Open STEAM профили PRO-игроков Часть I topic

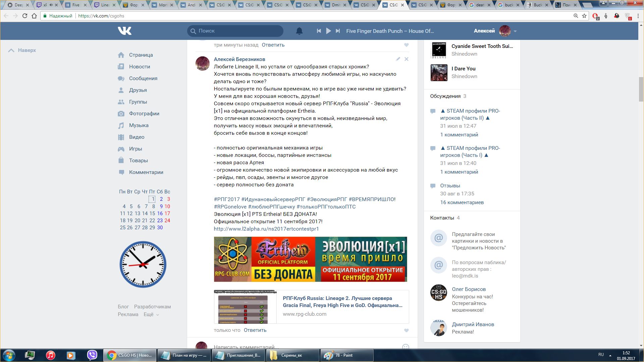pyautogui.click(x=470, y=152)
